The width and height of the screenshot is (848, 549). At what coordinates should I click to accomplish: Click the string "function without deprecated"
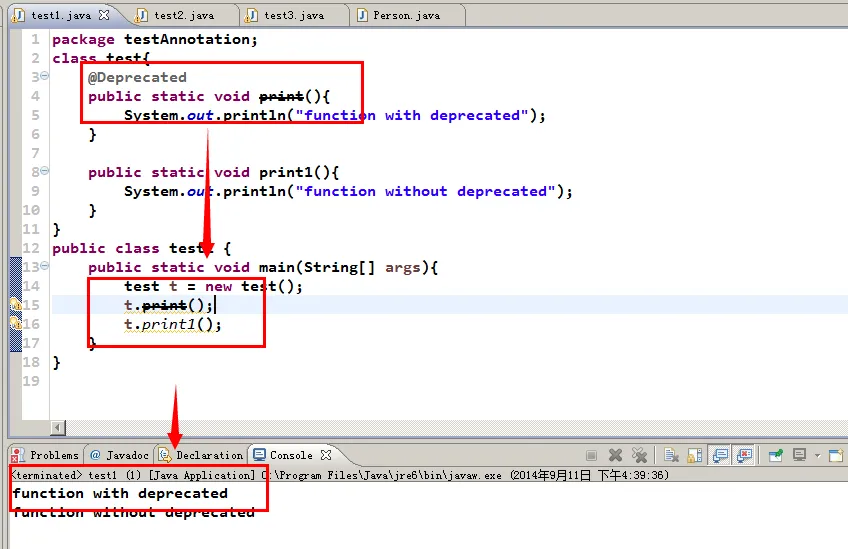click(426, 191)
